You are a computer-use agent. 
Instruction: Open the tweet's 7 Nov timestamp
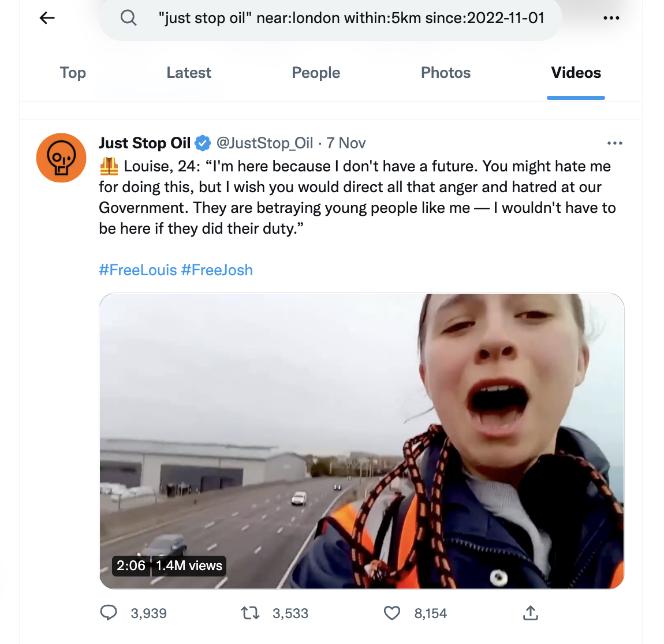pos(346,143)
